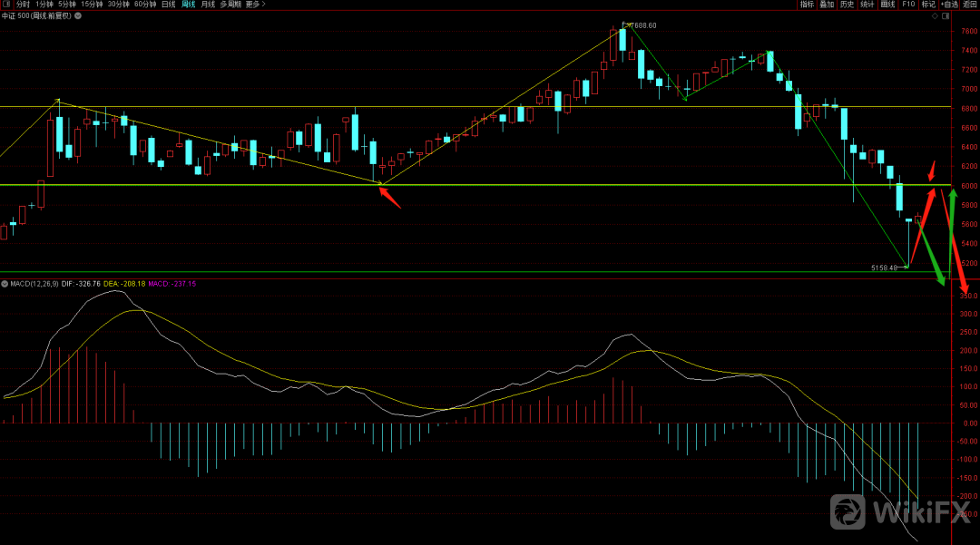This screenshot has height=545, width=980.
Task: Select the 月线 monthly timeframe tab
Action: 208,5
